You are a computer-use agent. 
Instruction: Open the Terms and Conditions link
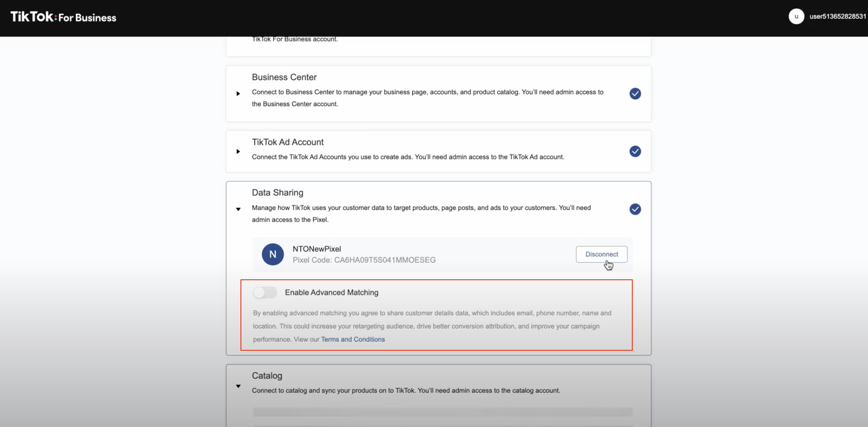point(353,339)
